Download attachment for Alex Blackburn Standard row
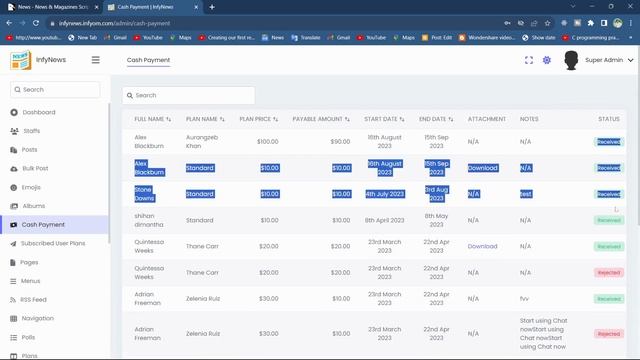The height and width of the screenshot is (360, 640). point(482,168)
